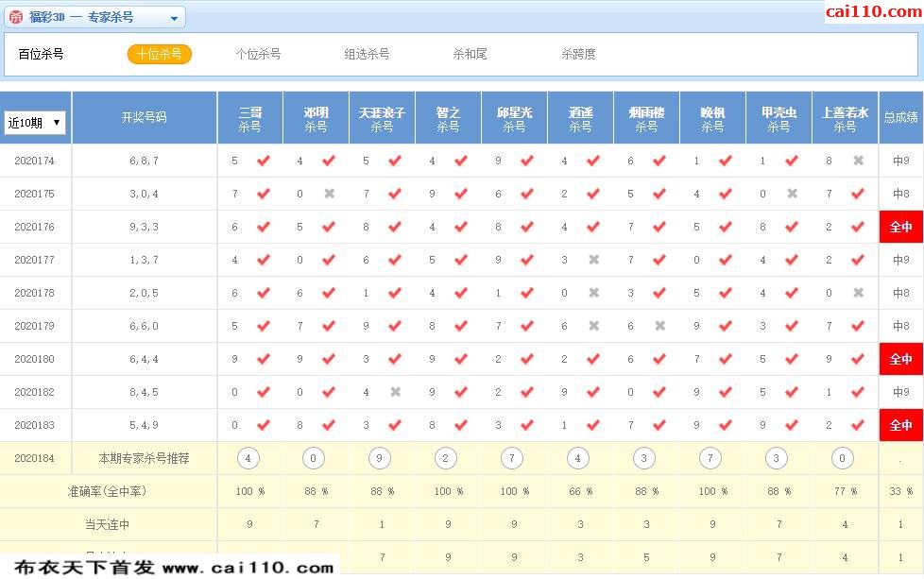
Task: Click cai110.com logo at top right
Action: (x=873, y=11)
